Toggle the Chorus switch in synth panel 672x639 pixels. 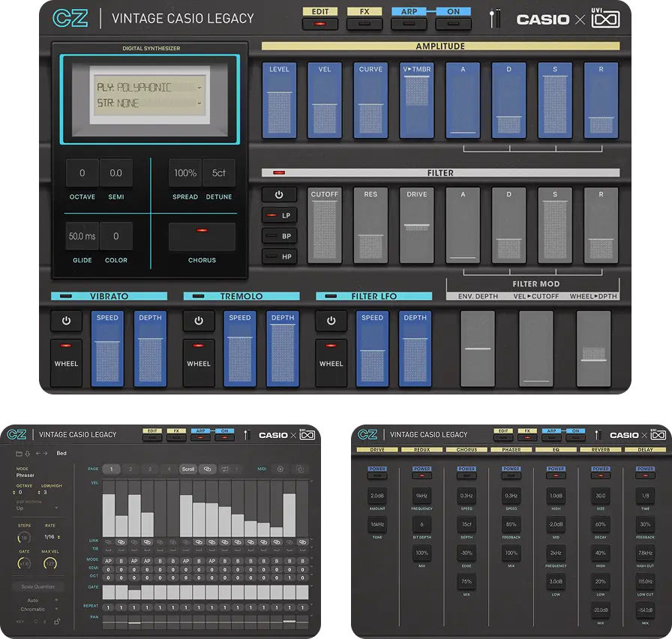(202, 236)
